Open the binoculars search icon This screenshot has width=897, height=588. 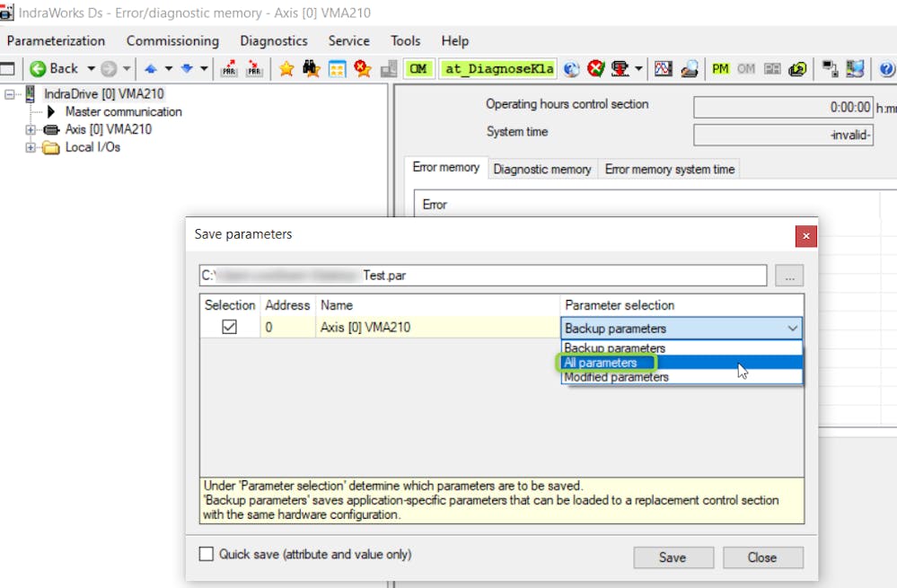312,69
